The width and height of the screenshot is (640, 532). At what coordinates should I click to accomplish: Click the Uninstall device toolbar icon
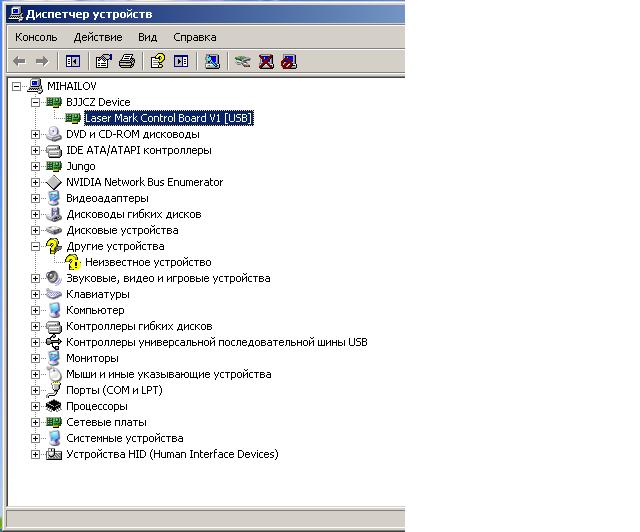pyautogui.click(x=266, y=62)
